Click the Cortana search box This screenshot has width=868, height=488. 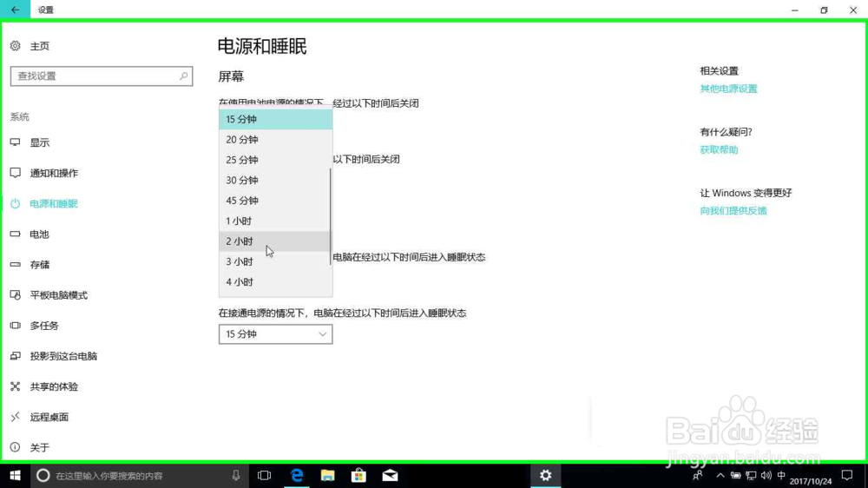pyautogui.click(x=138, y=476)
